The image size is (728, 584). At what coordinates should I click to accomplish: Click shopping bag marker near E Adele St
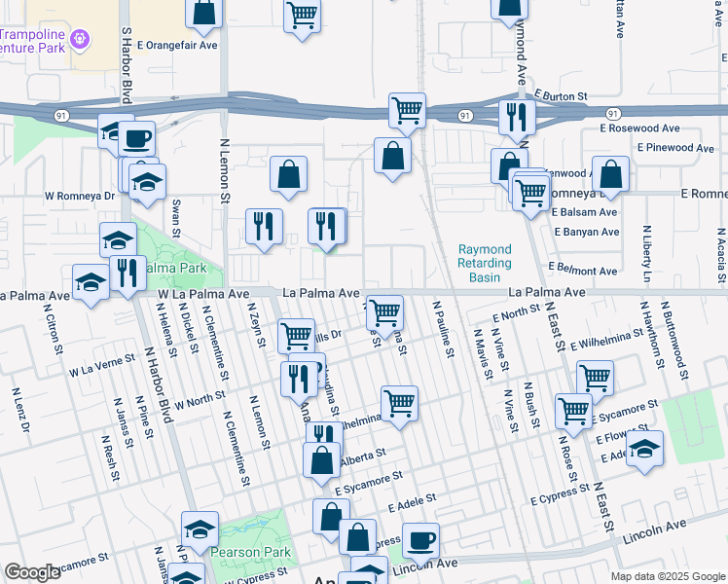point(332,517)
